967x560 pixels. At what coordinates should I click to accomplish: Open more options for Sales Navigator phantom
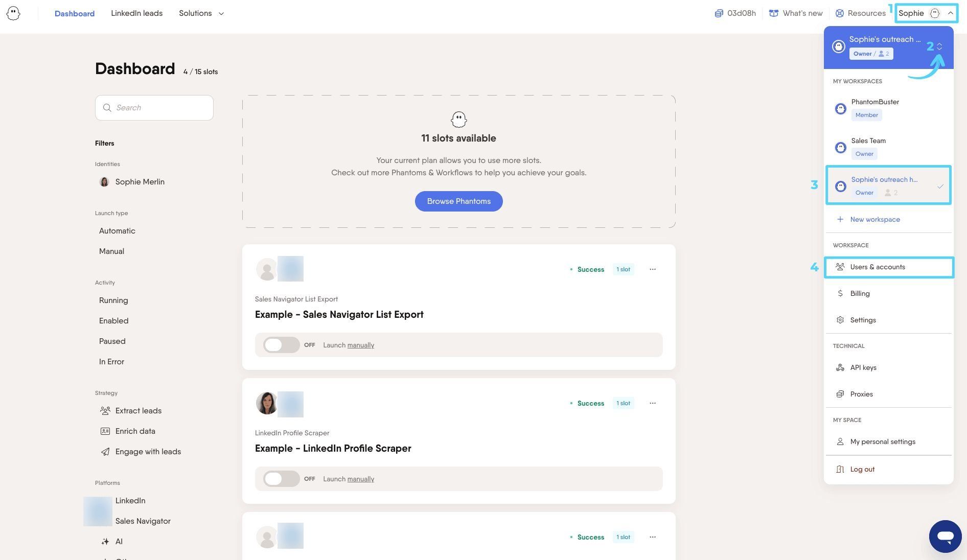(653, 269)
